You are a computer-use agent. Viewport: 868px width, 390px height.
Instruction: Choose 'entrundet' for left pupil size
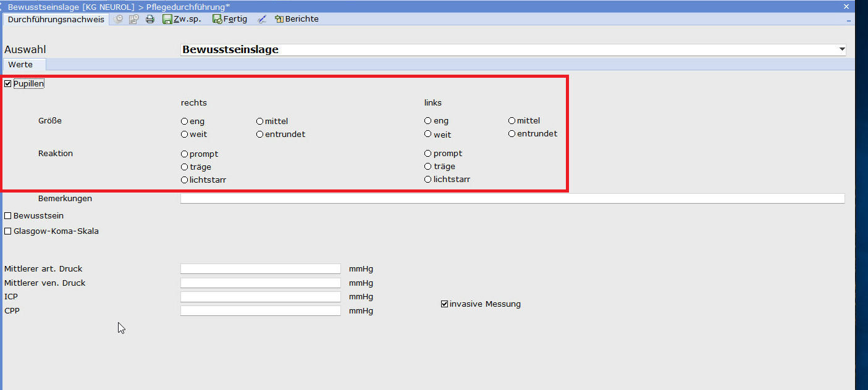[512, 134]
